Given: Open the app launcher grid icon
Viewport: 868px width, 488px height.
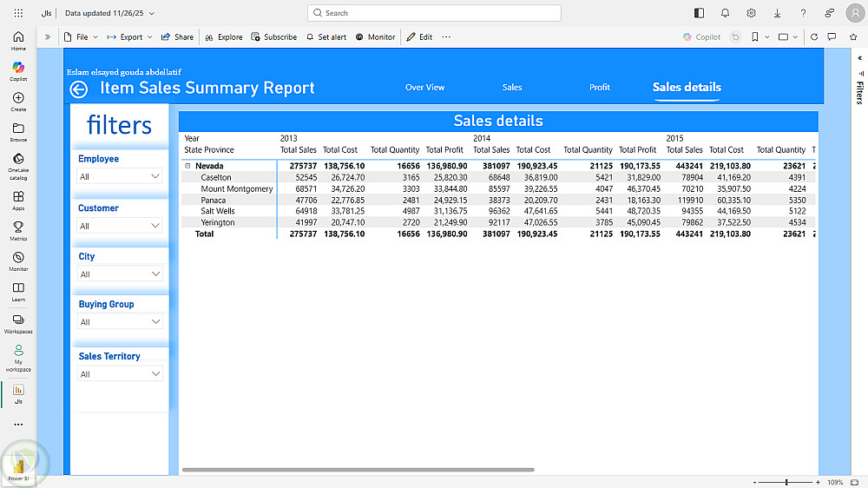Looking at the screenshot, I should (x=18, y=13).
